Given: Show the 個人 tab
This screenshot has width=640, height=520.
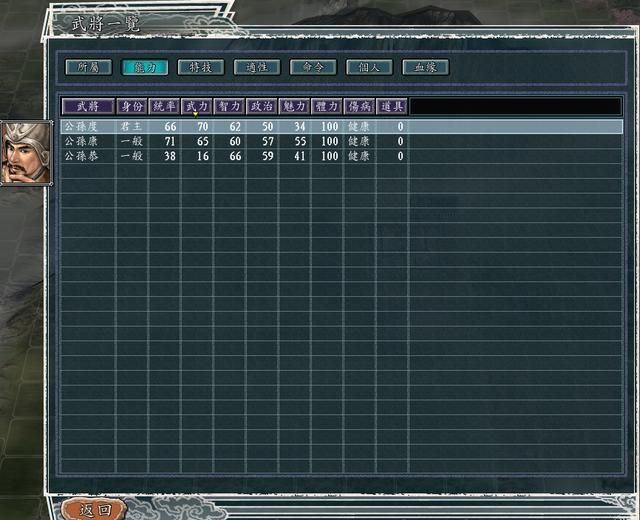Looking at the screenshot, I should [x=369, y=67].
